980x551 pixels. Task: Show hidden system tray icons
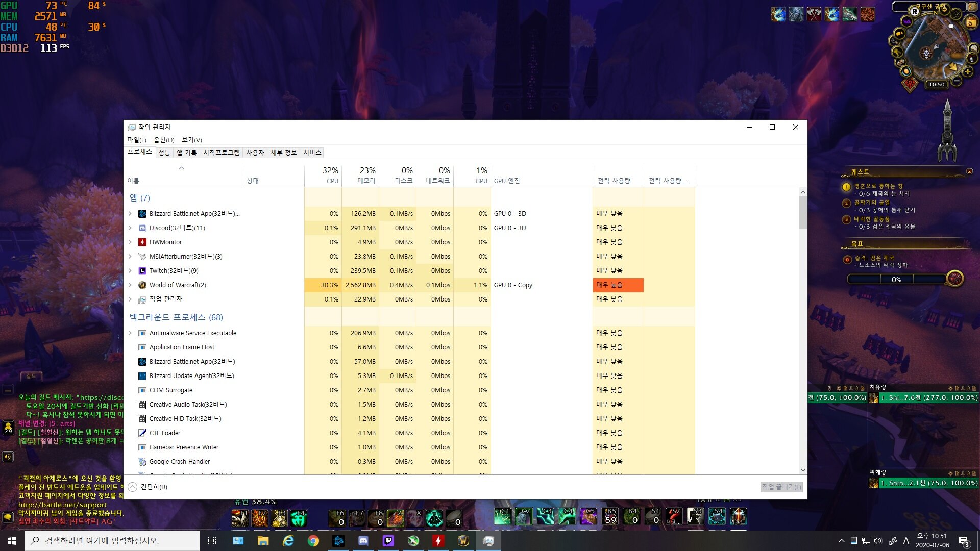[841, 541]
